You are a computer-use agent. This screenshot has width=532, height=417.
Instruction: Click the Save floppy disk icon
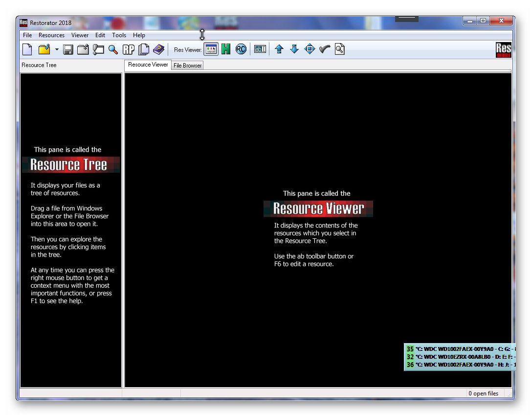click(x=68, y=49)
